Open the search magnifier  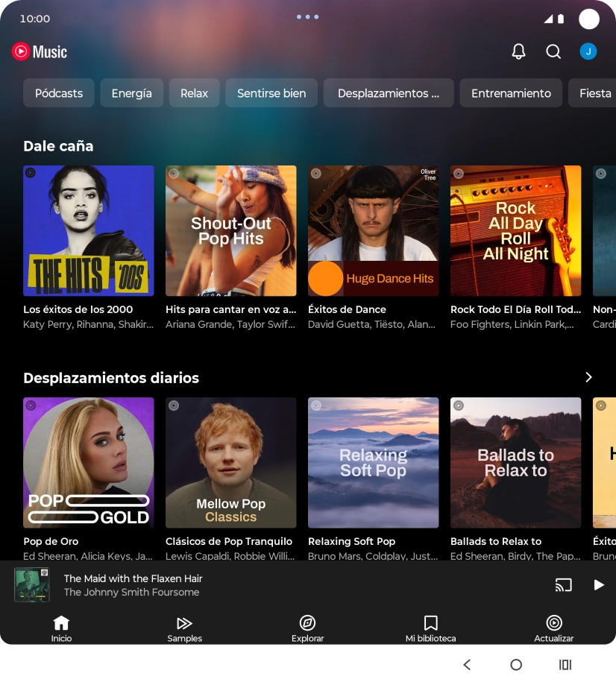point(553,51)
